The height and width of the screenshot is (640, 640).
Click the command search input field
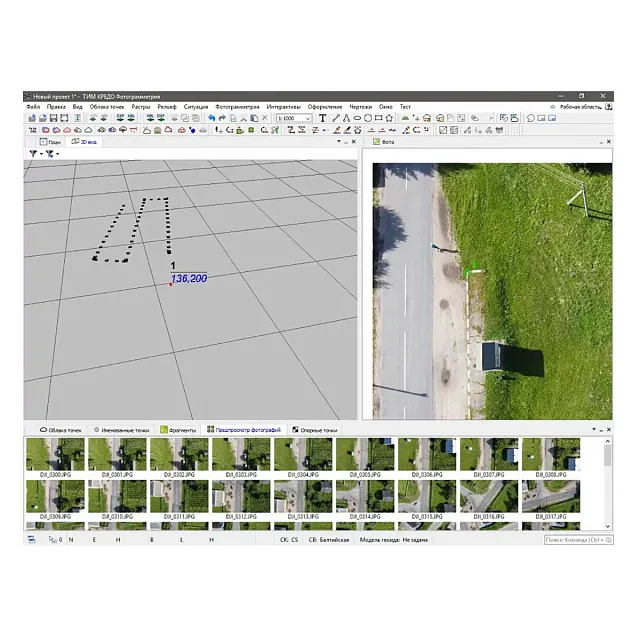(x=578, y=540)
